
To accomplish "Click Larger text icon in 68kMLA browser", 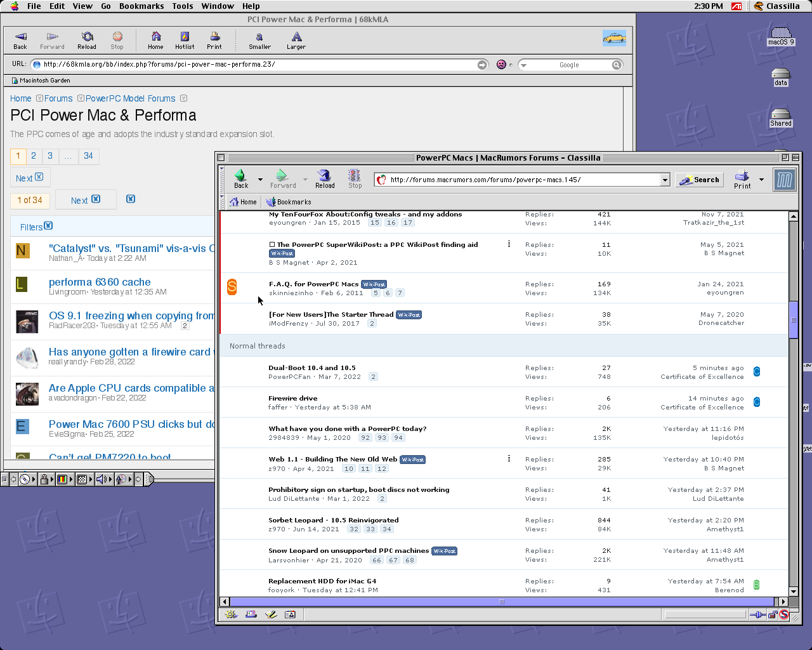I will [296, 41].
